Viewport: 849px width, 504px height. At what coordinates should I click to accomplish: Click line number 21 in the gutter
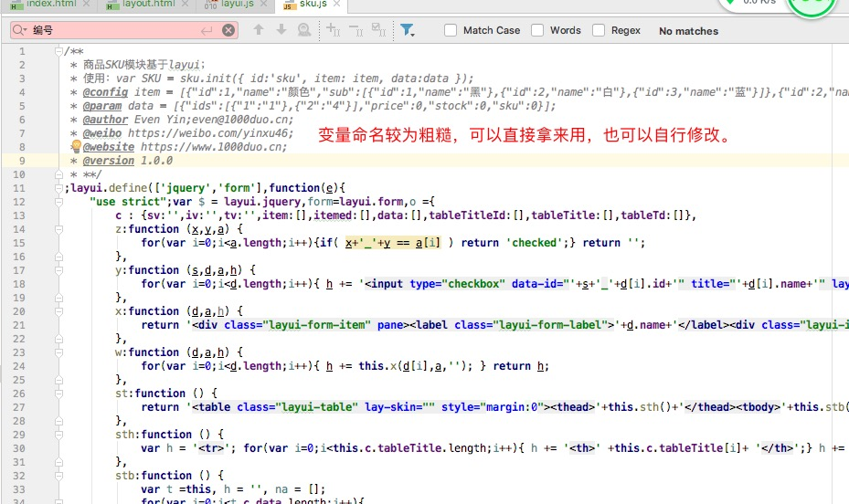[x=19, y=325]
